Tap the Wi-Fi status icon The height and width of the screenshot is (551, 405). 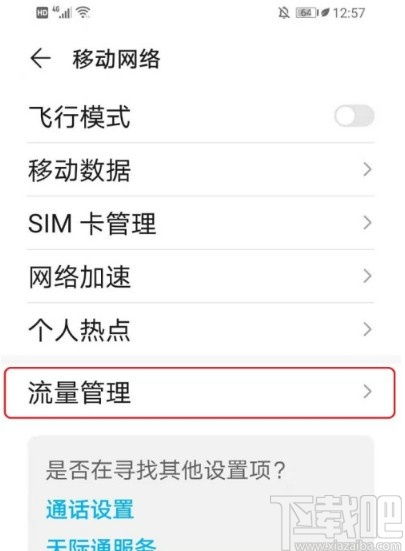[83, 13]
